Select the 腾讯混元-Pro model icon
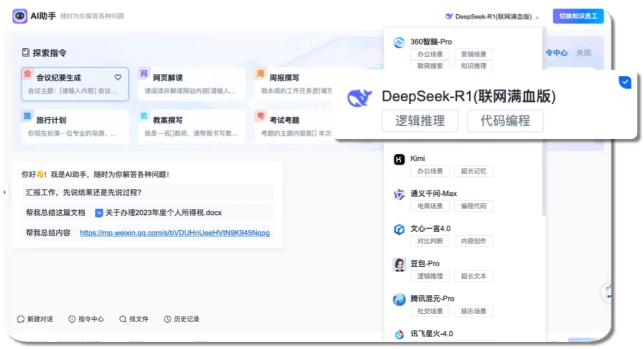This screenshot has height=349, width=644. tap(400, 299)
